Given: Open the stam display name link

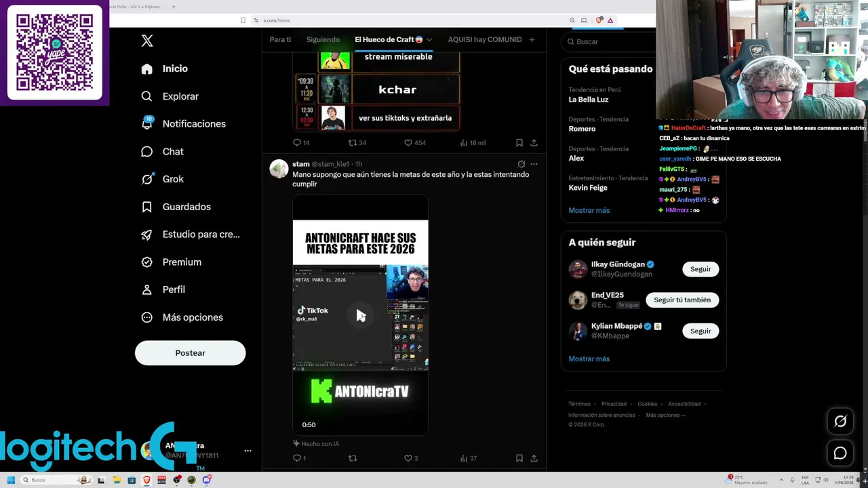Looking at the screenshot, I should [301, 164].
